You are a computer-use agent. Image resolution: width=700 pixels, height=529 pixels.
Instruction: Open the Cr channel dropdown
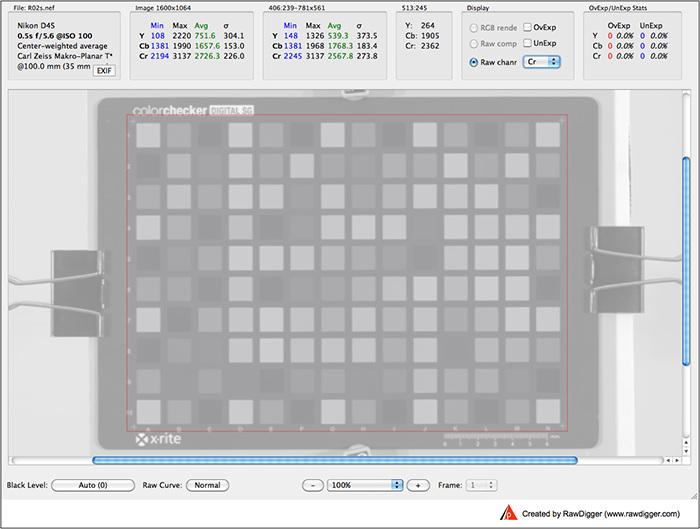point(542,62)
